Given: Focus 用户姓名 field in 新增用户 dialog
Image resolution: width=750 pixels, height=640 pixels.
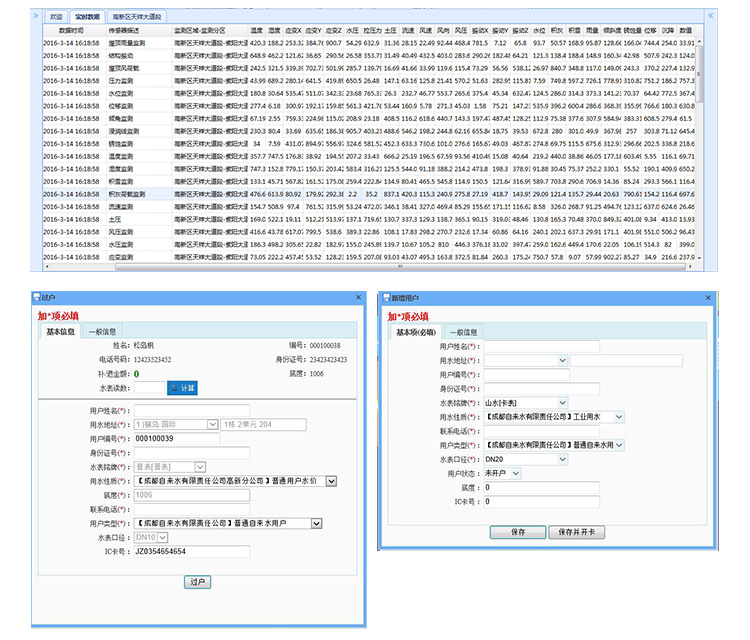Looking at the screenshot, I should pyautogui.click(x=541, y=346).
